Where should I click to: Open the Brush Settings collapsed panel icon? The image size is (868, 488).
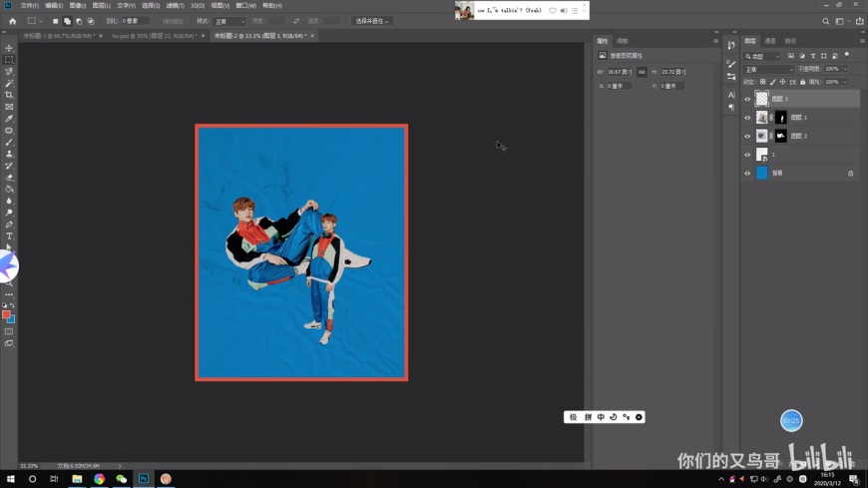point(731,64)
